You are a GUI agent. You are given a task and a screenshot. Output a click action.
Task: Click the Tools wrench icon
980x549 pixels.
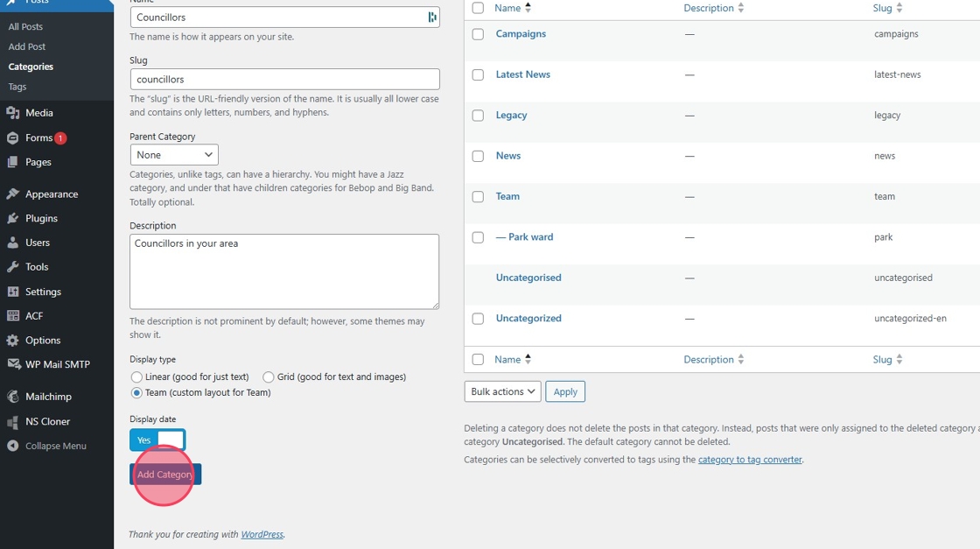tap(12, 267)
